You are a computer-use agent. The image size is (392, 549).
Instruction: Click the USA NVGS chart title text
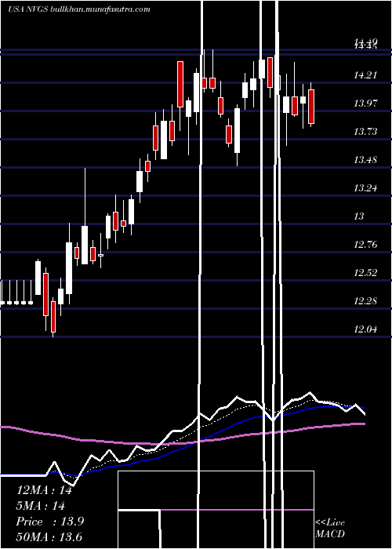(28, 9)
